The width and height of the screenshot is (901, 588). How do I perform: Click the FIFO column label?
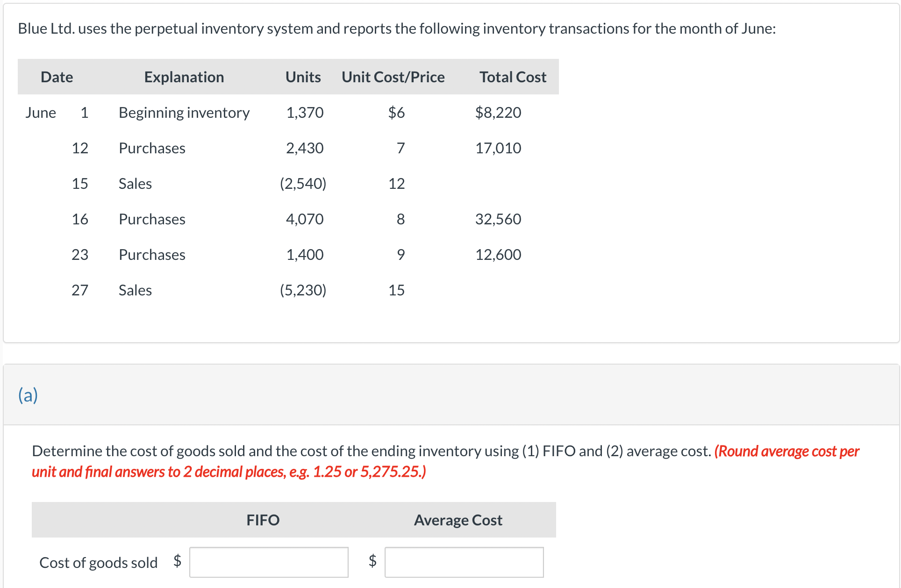click(x=263, y=520)
